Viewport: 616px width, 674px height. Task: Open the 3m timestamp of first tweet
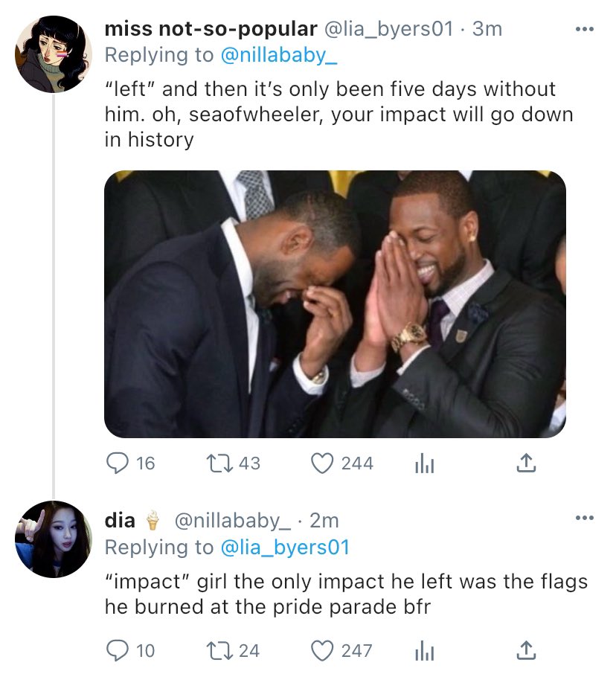488,29
